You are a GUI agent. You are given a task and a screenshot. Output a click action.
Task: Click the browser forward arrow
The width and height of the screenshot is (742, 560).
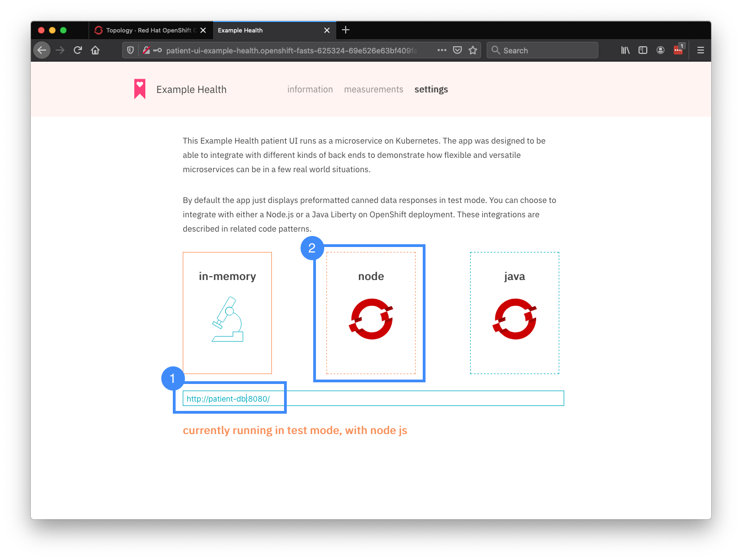tap(60, 50)
